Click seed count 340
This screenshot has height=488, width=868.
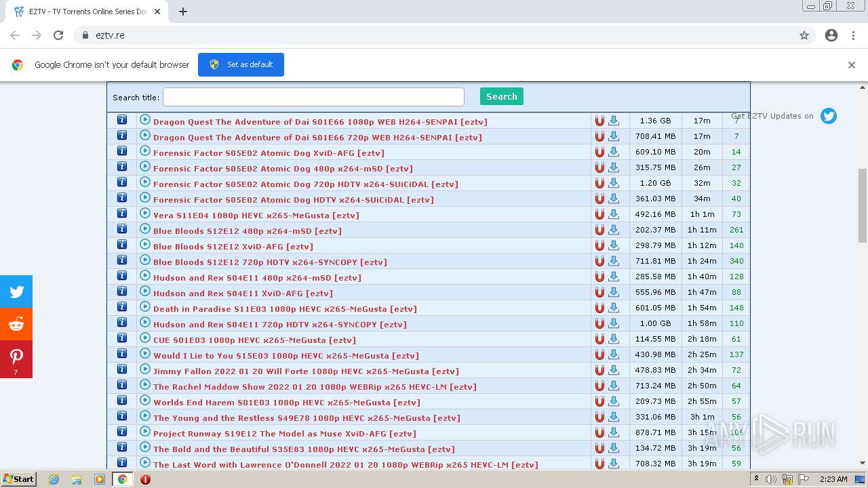point(736,261)
